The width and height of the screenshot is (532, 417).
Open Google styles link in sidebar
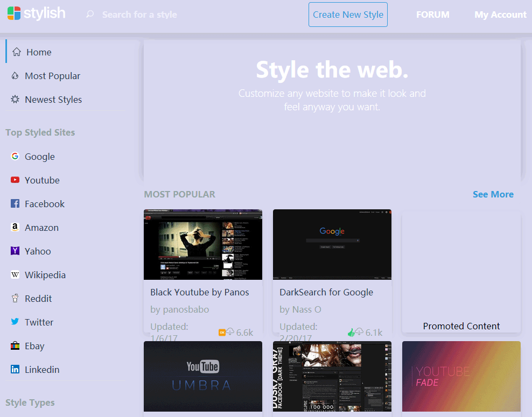pos(40,157)
